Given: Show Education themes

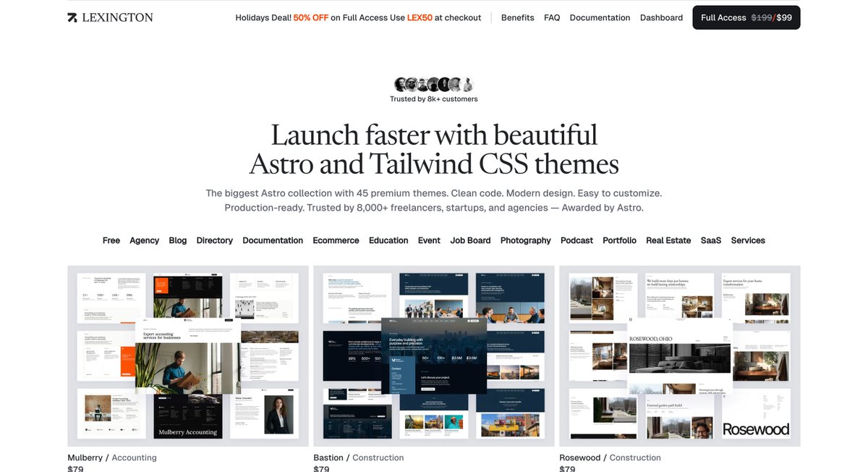Looking at the screenshot, I should coord(388,240).
